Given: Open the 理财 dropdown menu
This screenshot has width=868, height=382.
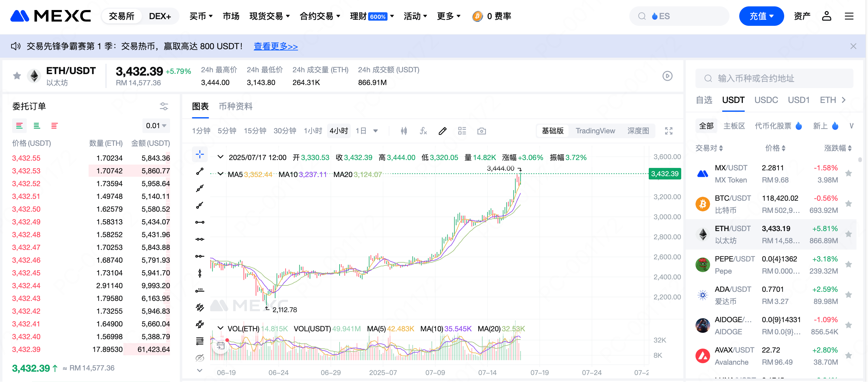Looking at the screenshot, I should pyautogui.click(x=372, y=16).
